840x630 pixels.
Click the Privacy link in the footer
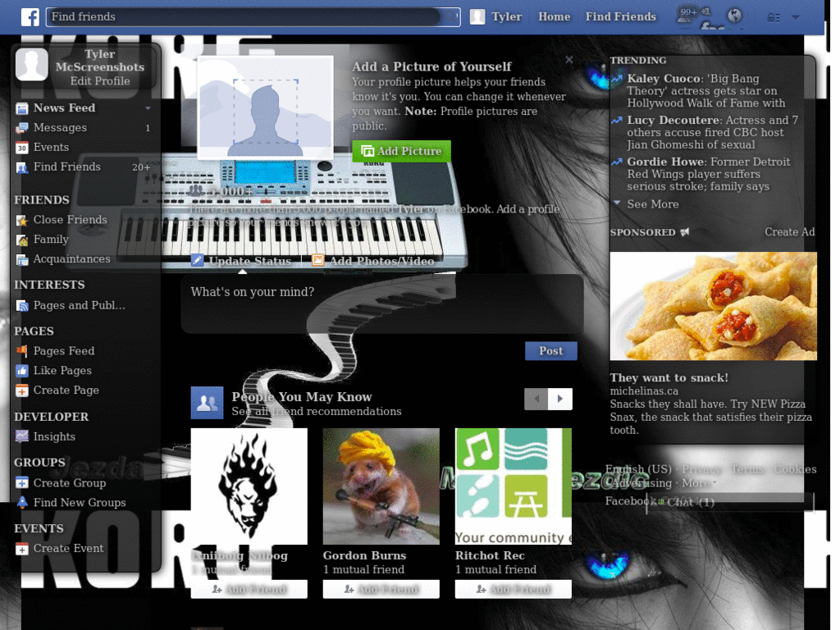point(701,469)
